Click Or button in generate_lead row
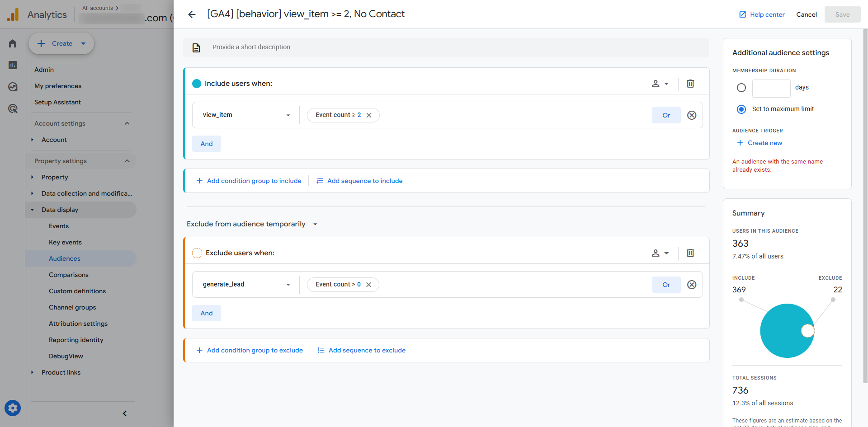Image resolution: width=868 pixels, height=427 pixels. 666,285
